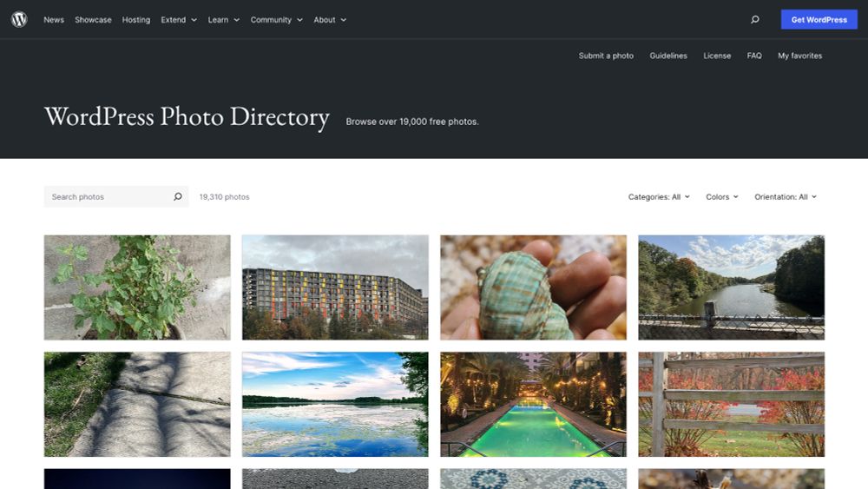Open the wooden fence autumn photo
The width and height of the screenshot is (868, 489).
[x=731, y=404]
